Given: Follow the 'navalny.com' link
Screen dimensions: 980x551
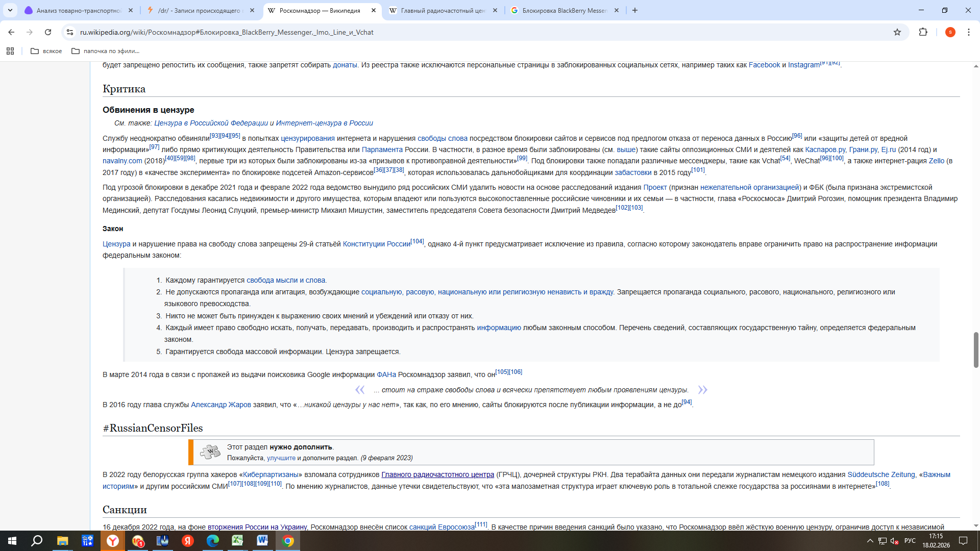Looking at the screenshot, I should (122, 161).
